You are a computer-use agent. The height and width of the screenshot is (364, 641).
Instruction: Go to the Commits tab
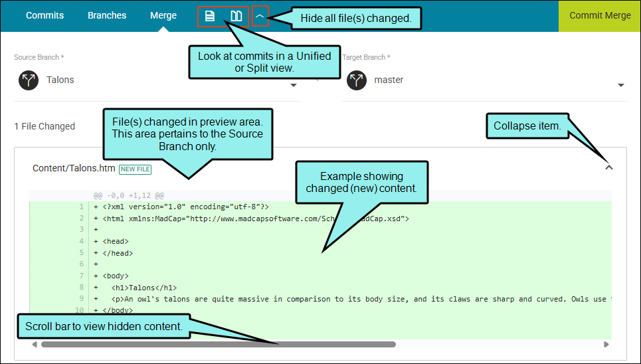coord(45,15)
